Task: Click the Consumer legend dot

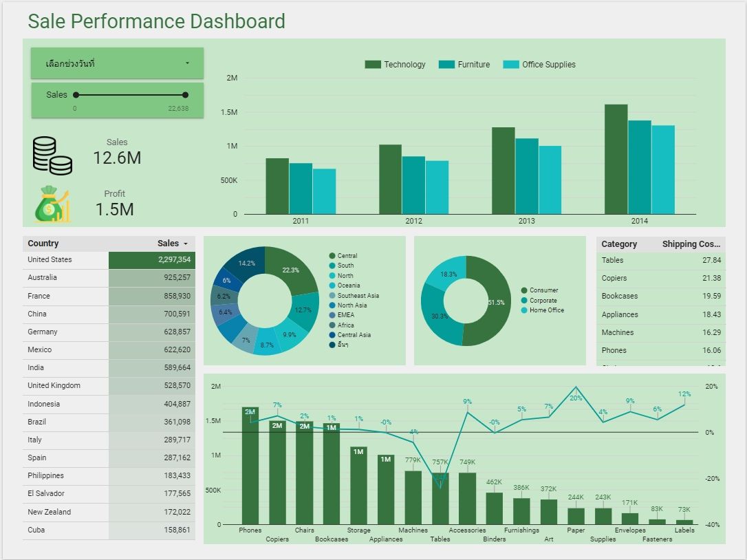Action: pyautogui.click(x=524, y=290)
